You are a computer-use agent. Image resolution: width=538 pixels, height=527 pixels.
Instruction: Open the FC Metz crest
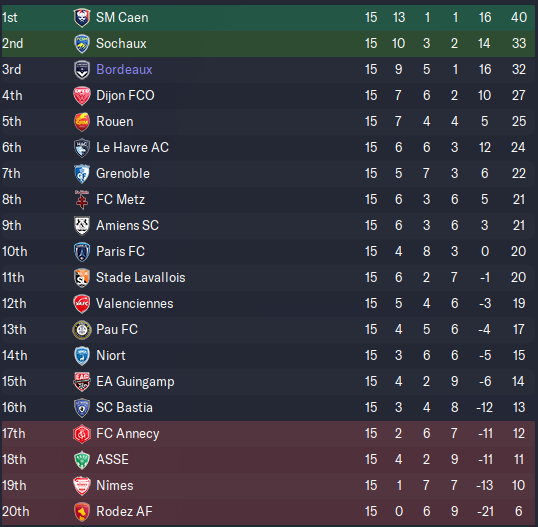click(82, 200)
